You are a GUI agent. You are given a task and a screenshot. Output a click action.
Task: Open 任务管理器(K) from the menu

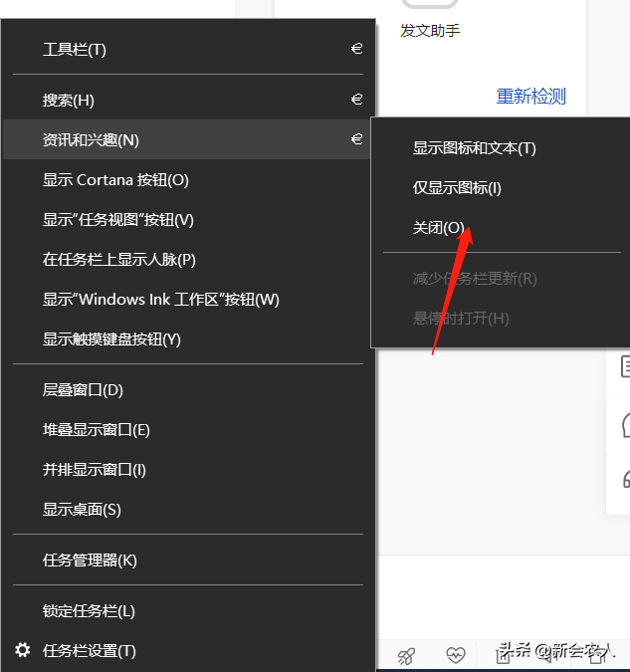188,560
